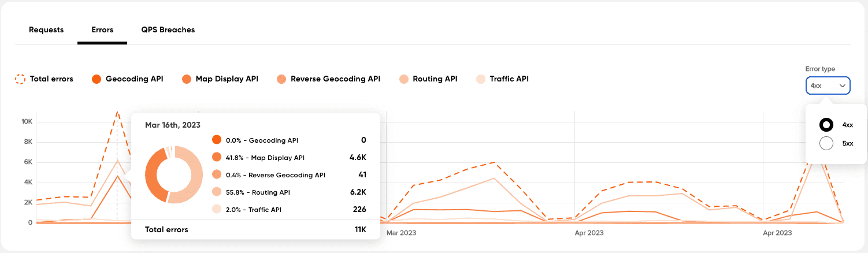868x253 pixels.
Task: Click the Traffic API legend dot
Action: [x=480, y=79]
